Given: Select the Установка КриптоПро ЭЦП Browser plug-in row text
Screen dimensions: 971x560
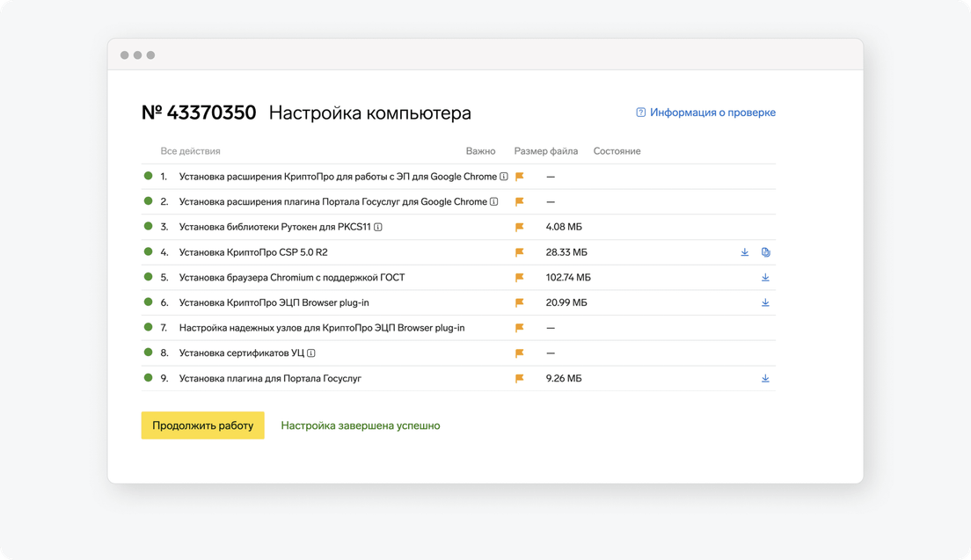Looking at the screenshot, I should coord(274,302).
